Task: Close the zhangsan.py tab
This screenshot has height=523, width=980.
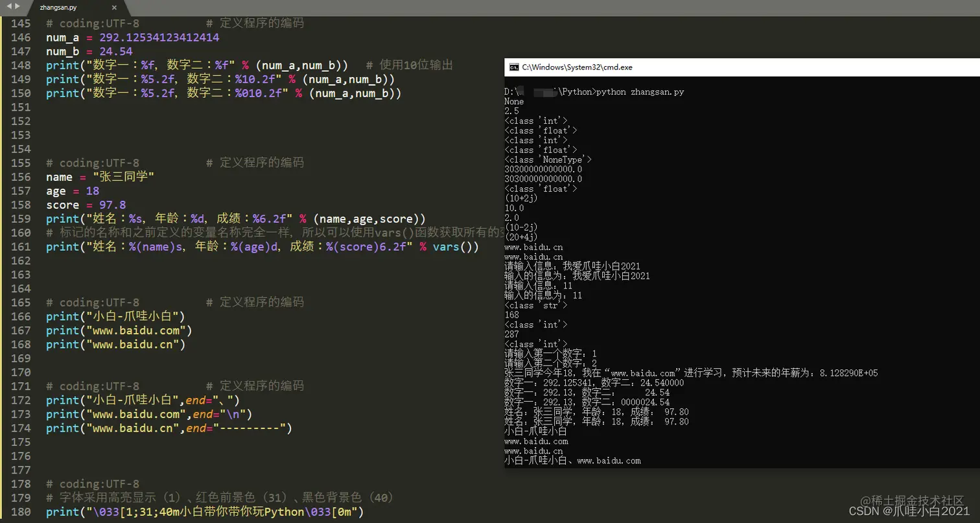Action: point(115,8)
